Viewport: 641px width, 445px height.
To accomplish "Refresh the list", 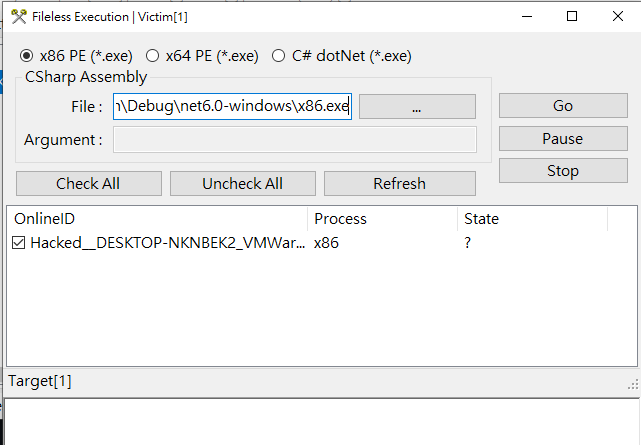I will coord(399,183).
